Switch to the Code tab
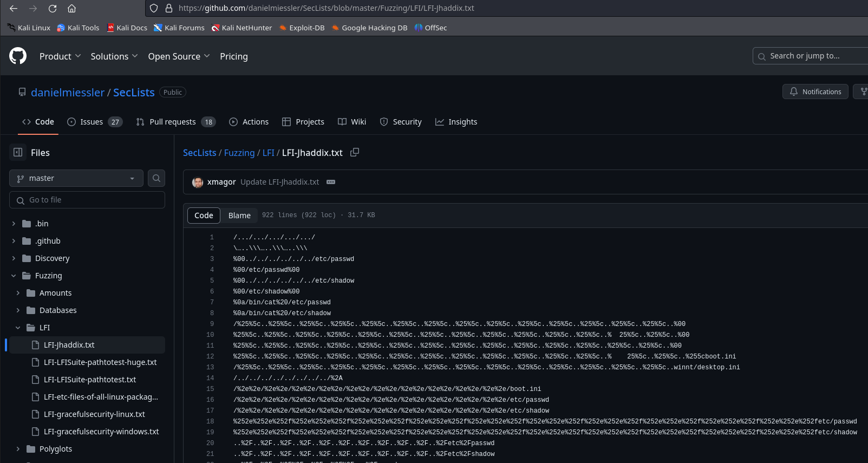This screenshot has height=463, width=868. click(38, 122)
